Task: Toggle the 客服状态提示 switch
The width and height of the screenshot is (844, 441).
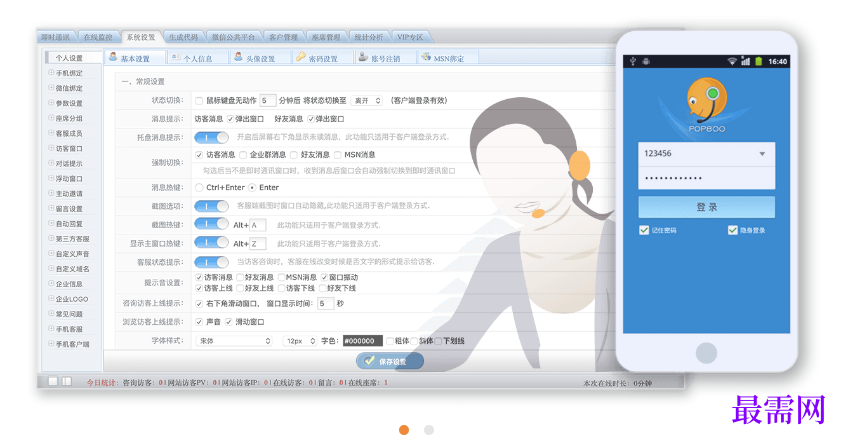Action: tap(212, 262)
